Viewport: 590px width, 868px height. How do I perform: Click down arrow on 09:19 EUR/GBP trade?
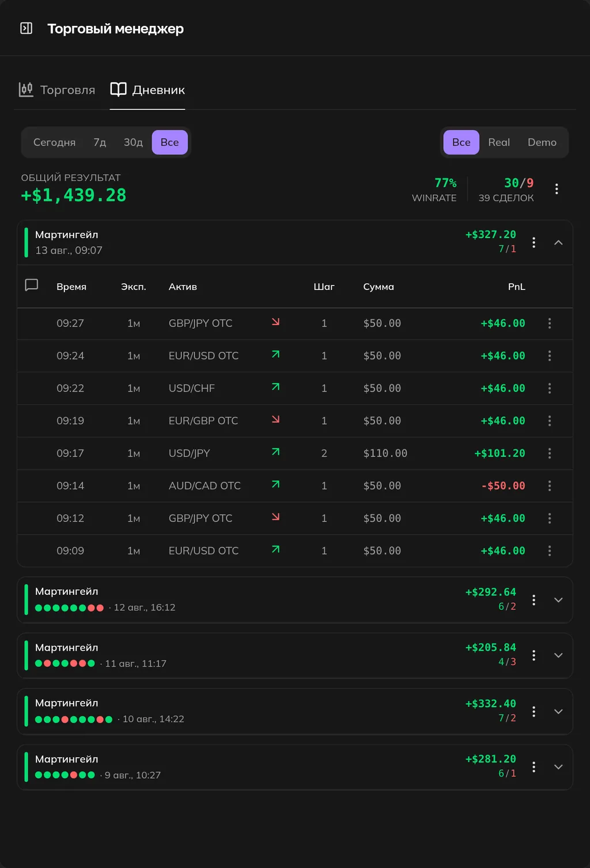point(276,419)
